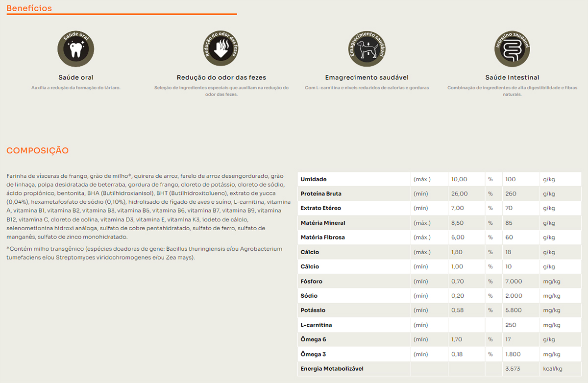Viewport: 588px width, 383px height.
Task: Click the 'Saúde oral' benefit title
Action: (x=76, y=77)
